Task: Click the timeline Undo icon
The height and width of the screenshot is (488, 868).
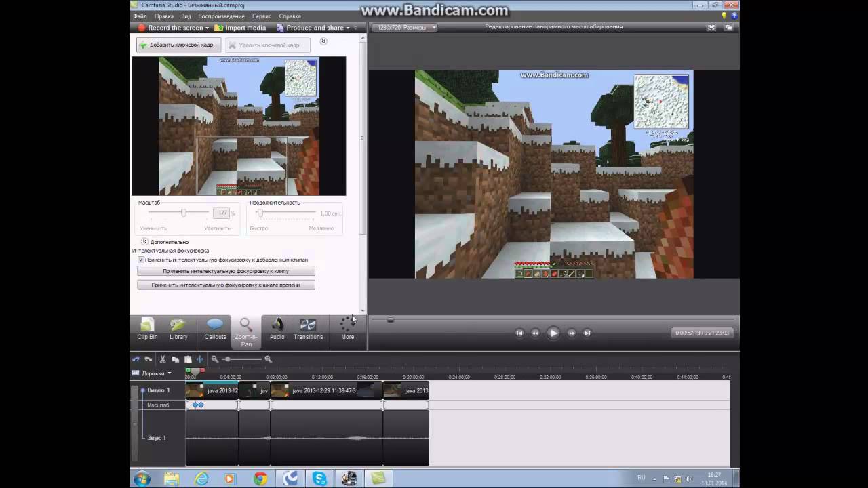Action: click(x=136, y=359)
